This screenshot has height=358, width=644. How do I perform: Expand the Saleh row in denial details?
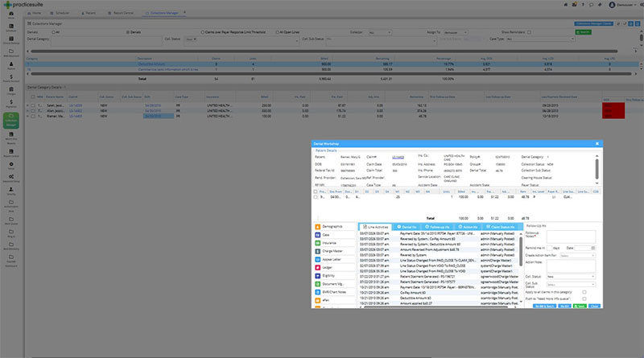coord(27,105)
